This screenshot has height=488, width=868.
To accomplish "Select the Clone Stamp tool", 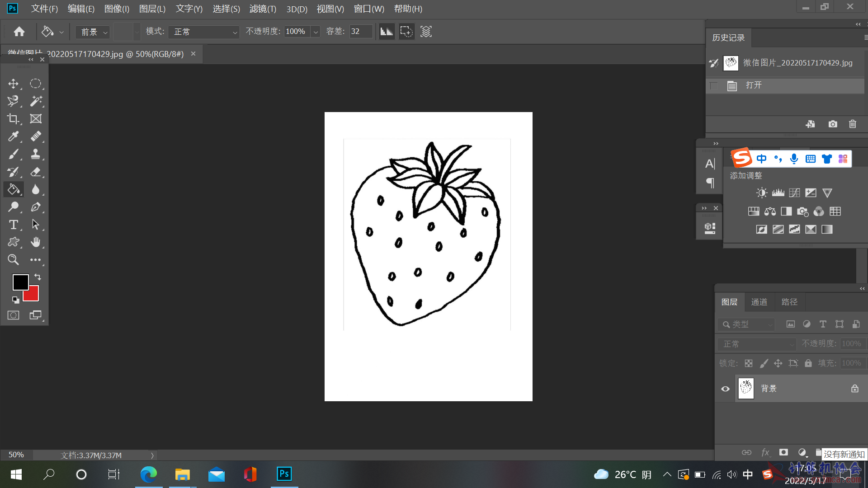I will [36, 154].
